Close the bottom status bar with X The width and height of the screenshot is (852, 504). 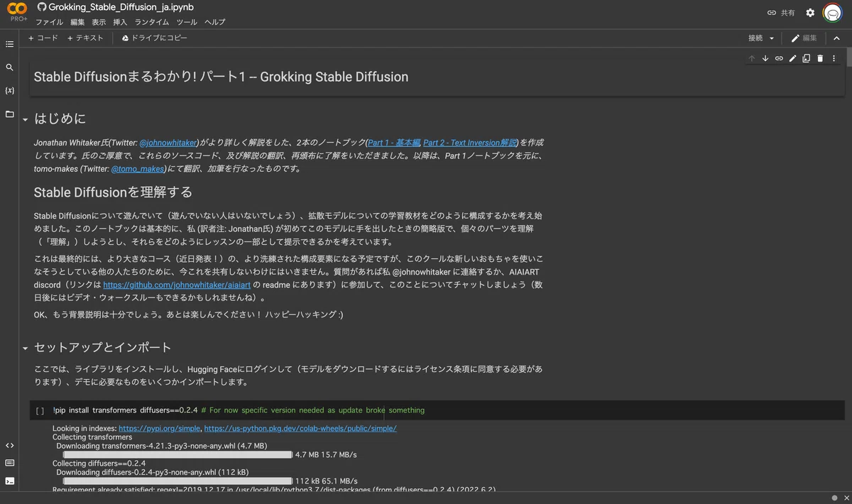[845, 498]
